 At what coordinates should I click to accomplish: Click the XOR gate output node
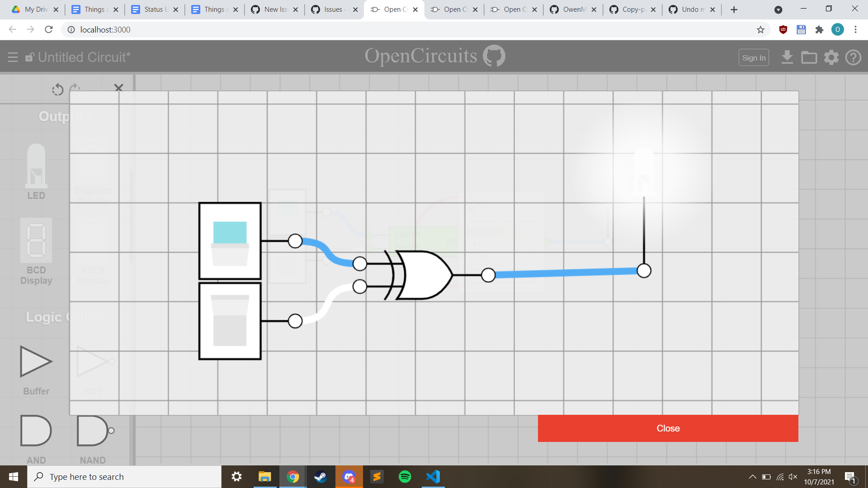488,274
